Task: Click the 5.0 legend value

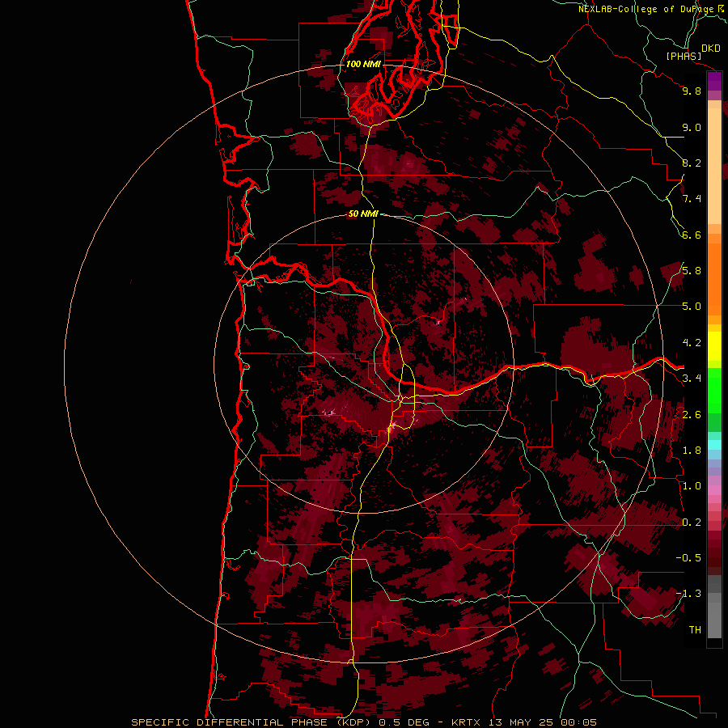Action: 692,307
